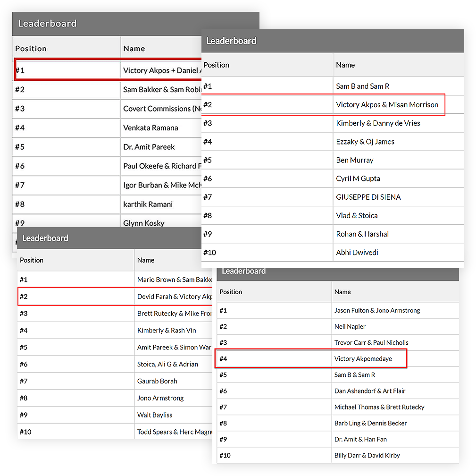Screen dimensions: 476x476
Task: Click the 'Vlad & Stoica' name cell
Action: (x=399, y=215)
